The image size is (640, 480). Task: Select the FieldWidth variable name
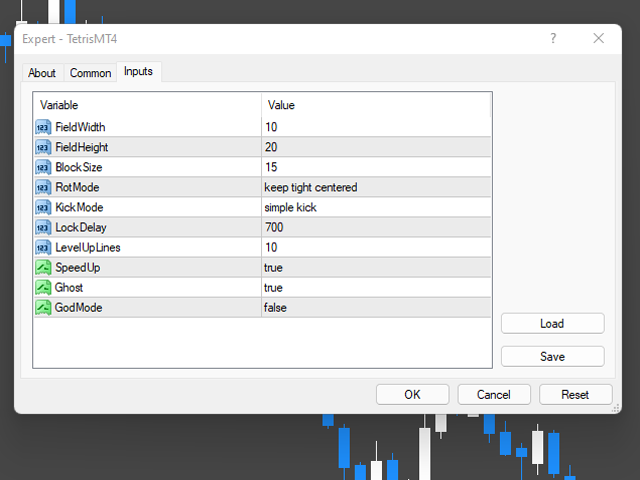80,127
